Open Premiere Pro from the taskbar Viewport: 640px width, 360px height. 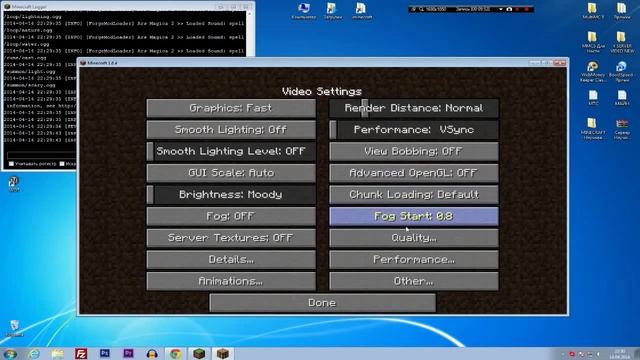point(128,353)
